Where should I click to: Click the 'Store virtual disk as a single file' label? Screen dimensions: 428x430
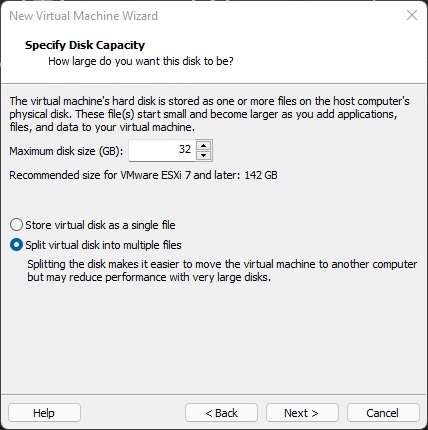100,225
